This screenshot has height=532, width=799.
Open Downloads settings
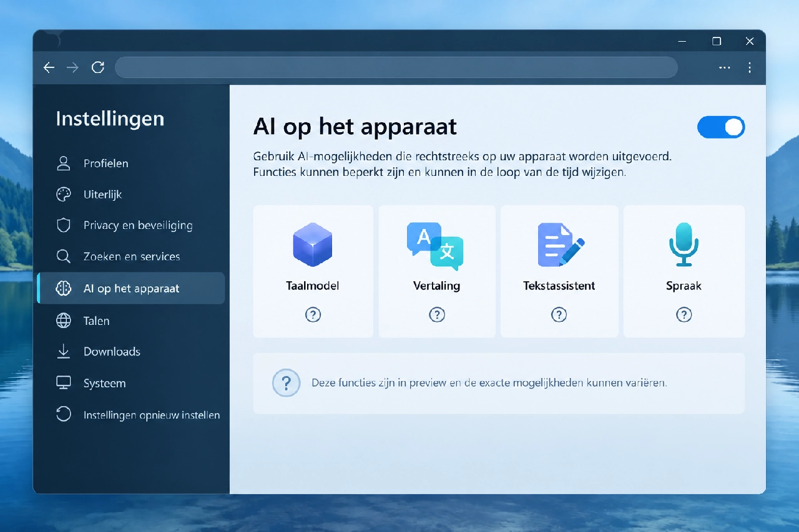131,352
